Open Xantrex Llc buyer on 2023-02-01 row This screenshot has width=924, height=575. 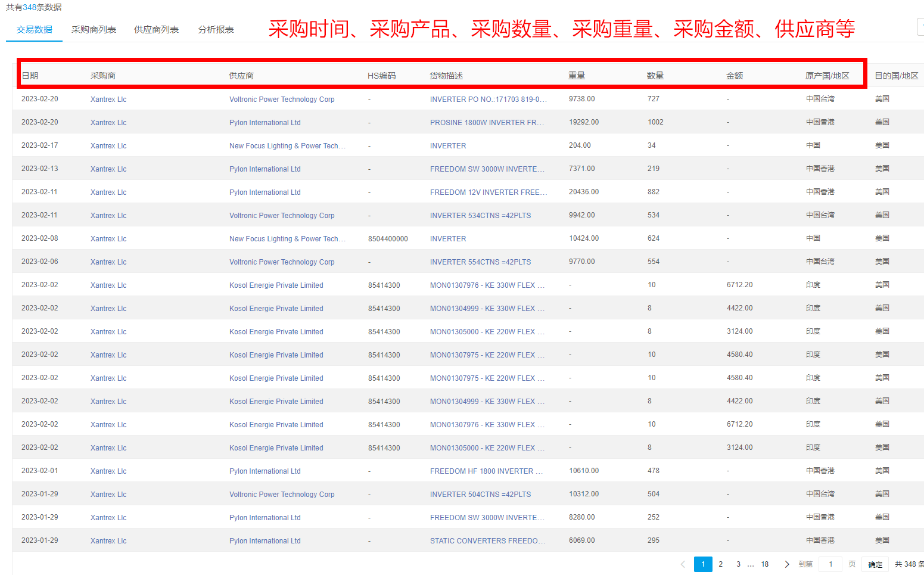[108, 471]
